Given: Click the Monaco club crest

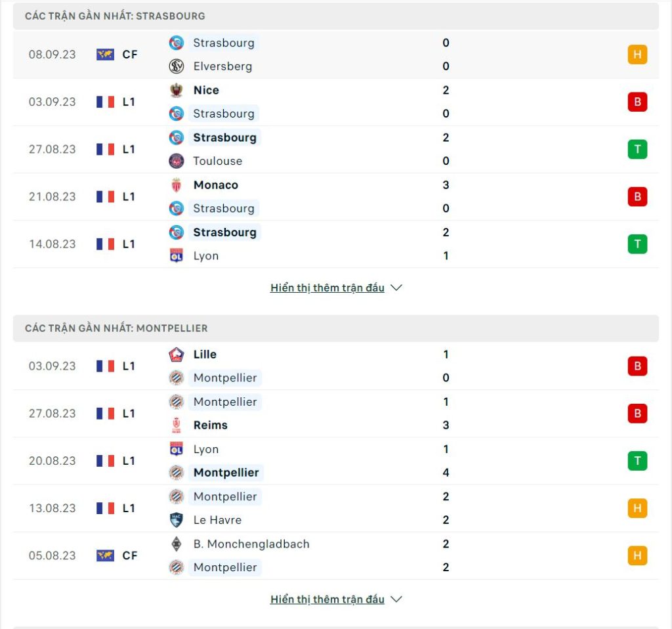Looking at the screenshot, I should tap(176, 184).
